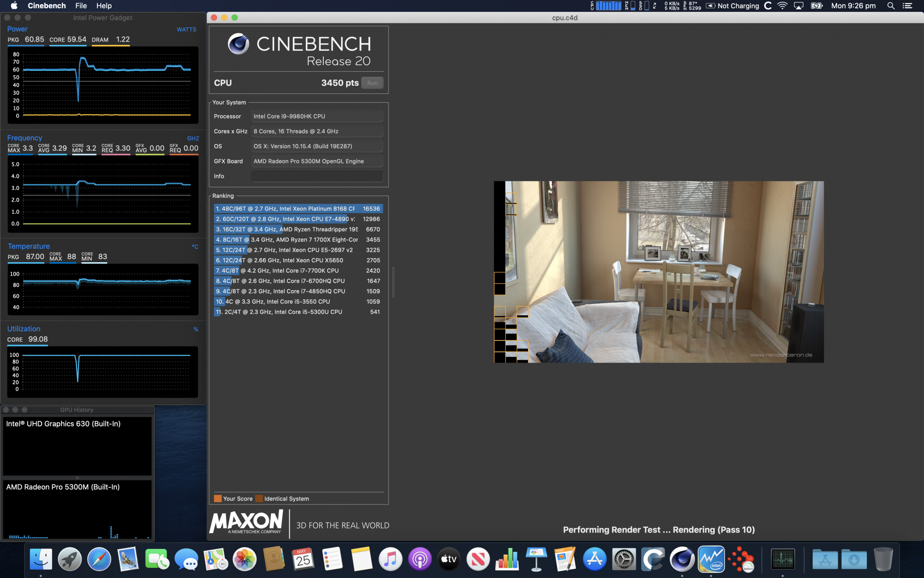Image resolution: width=924 pixels, height=578 pixels.
Task: Click Intel UHD Graphics 630 GPU history panel
Action: pyautogui.click(x=78, y=446)
